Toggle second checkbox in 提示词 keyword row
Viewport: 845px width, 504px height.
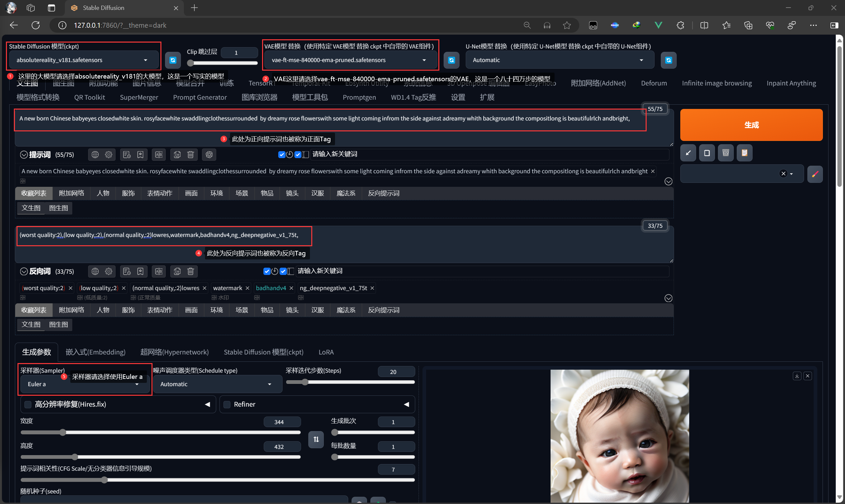tap(298, 154)
